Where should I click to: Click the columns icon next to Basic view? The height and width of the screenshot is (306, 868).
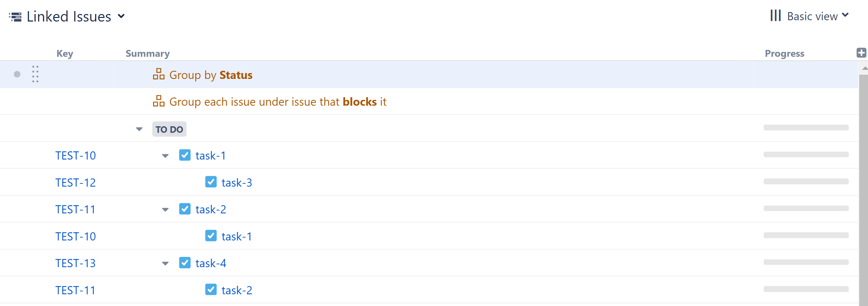775,16
